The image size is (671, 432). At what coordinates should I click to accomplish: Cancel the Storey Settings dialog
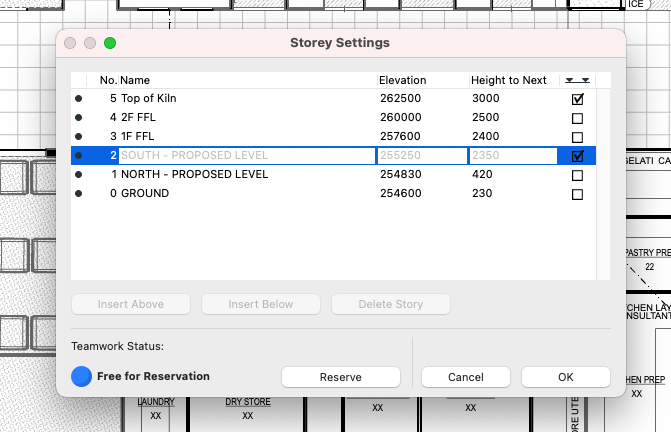coord(466,377)
